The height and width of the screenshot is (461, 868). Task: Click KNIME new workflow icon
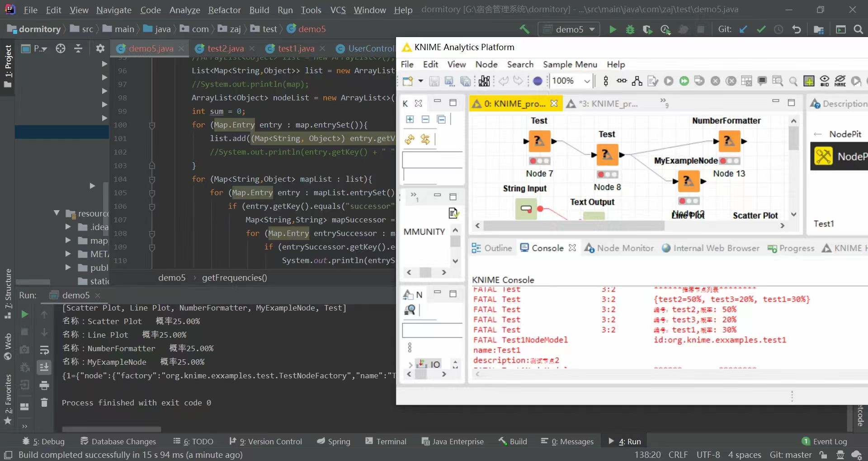[408, 81]
